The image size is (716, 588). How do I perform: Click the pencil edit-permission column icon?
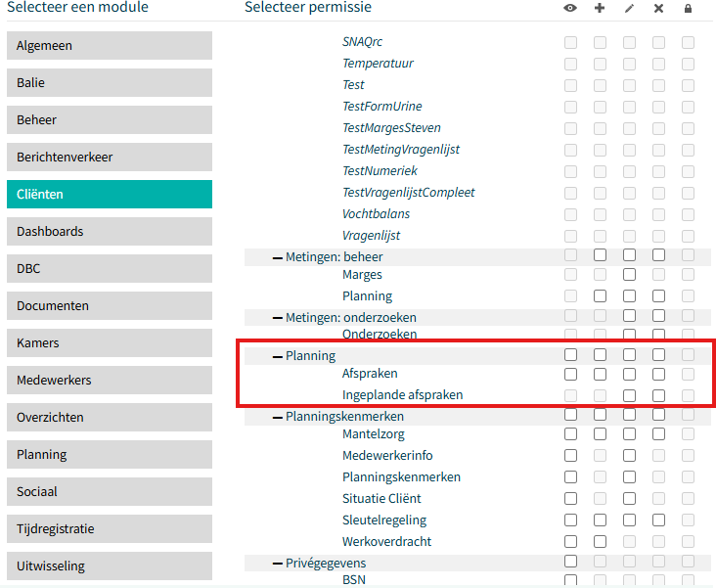[629, 8]
